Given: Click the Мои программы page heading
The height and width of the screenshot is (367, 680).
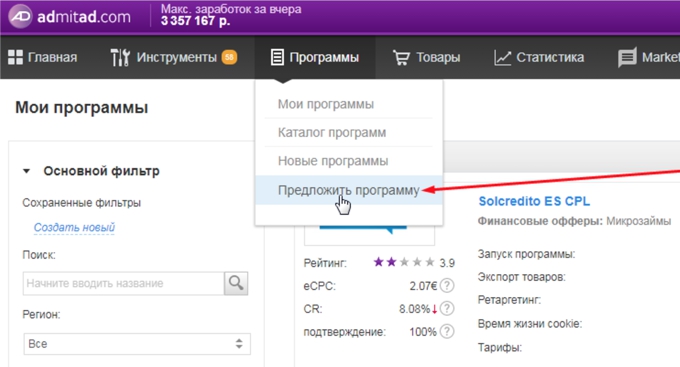Looking at the screenshot, I should [x=82, y=107].
